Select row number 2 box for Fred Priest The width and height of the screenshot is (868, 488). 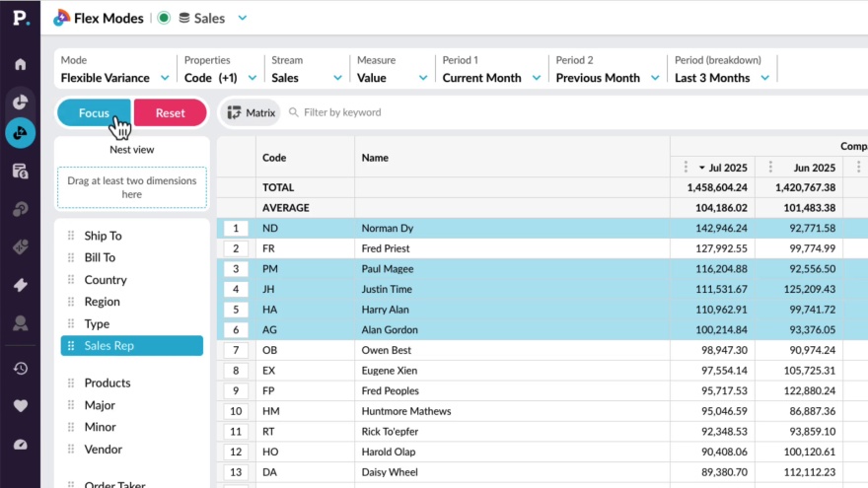[x=236, y=248]
